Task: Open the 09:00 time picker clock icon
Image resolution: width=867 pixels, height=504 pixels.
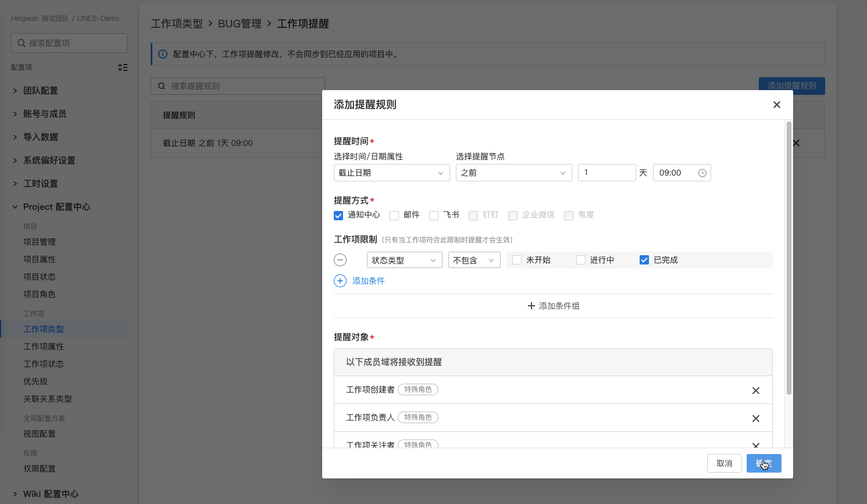Action: point(702,172)
